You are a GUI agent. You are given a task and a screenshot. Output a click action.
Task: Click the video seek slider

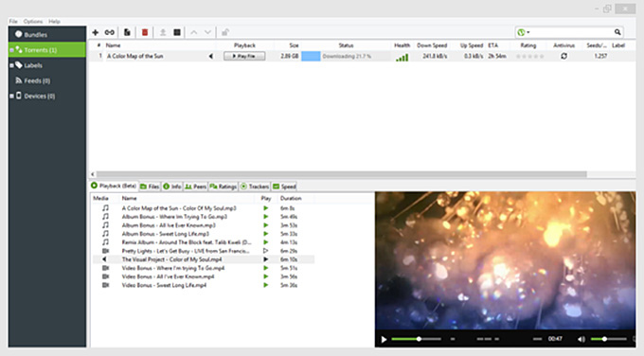click(x=416, y=339)
